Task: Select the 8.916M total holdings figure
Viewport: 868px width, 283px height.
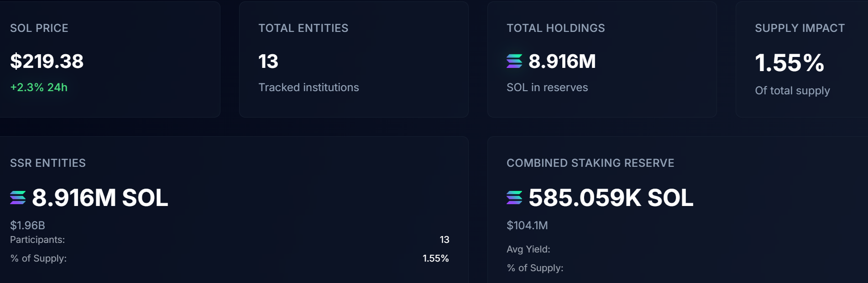Action: point(562,61)
